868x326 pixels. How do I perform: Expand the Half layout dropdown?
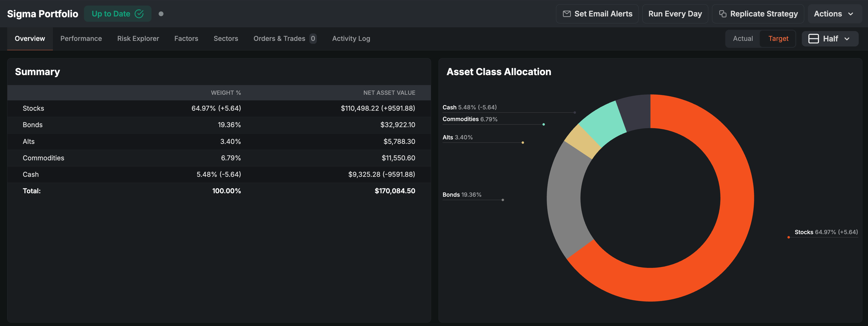[x=830, y=38]
